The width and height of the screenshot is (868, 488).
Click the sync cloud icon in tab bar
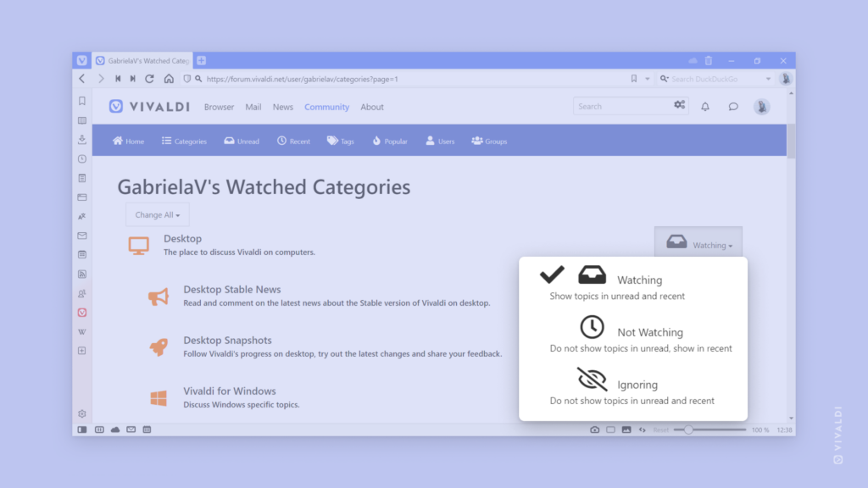(x=693, y=60)
